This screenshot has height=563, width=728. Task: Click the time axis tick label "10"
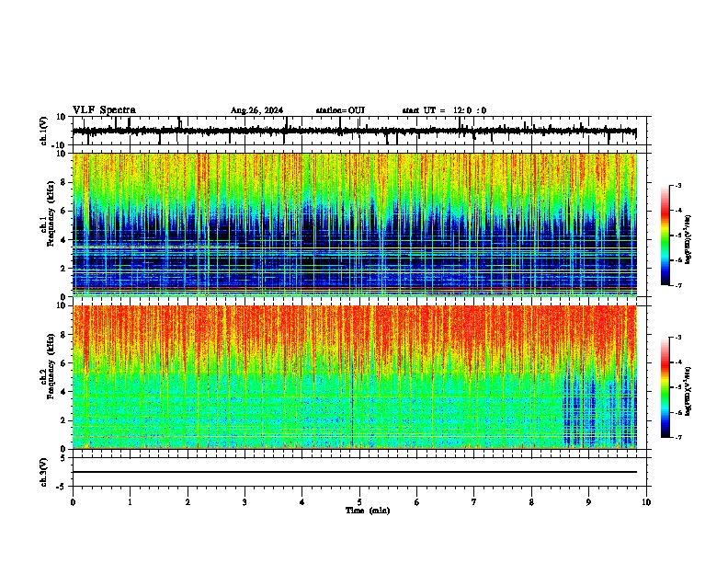pyautogui.click(x=646, y=502)
